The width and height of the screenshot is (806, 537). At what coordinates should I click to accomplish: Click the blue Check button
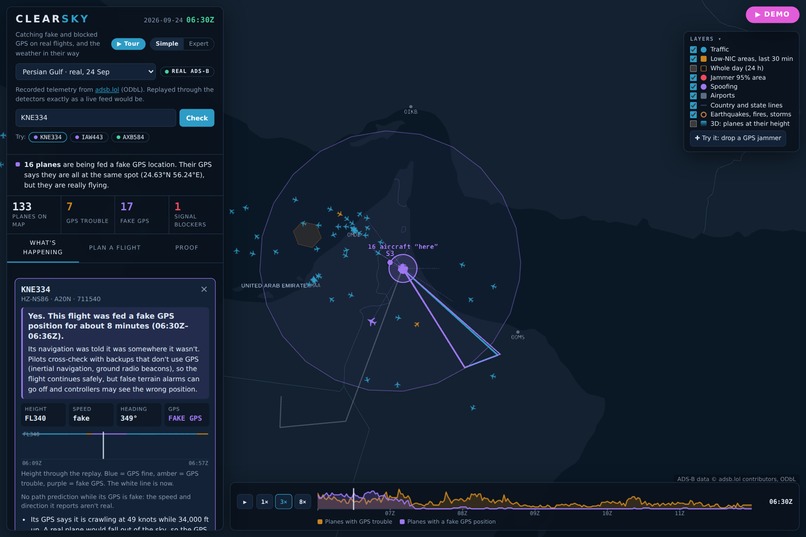[x=197, y=118]
